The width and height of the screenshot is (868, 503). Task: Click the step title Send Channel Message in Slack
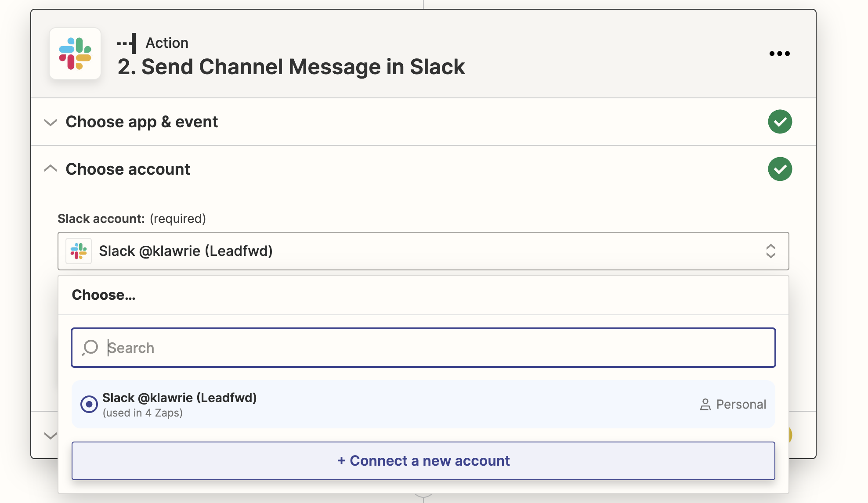[x=291, y=67]
